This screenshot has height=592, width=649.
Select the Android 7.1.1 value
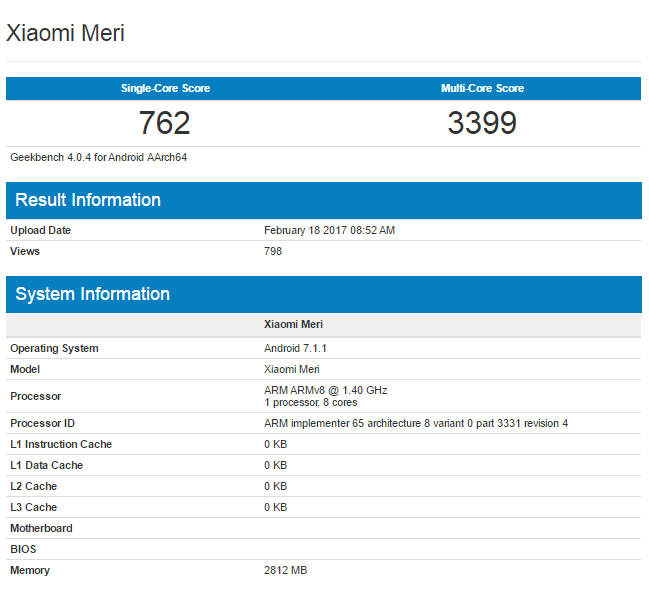click(295, 348)
